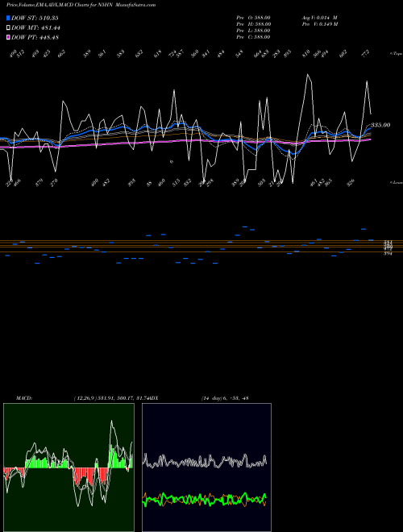This screenshot has height=532, width=403.
Task: Click the blue DOW ST legend swatch
Action: 8,18
